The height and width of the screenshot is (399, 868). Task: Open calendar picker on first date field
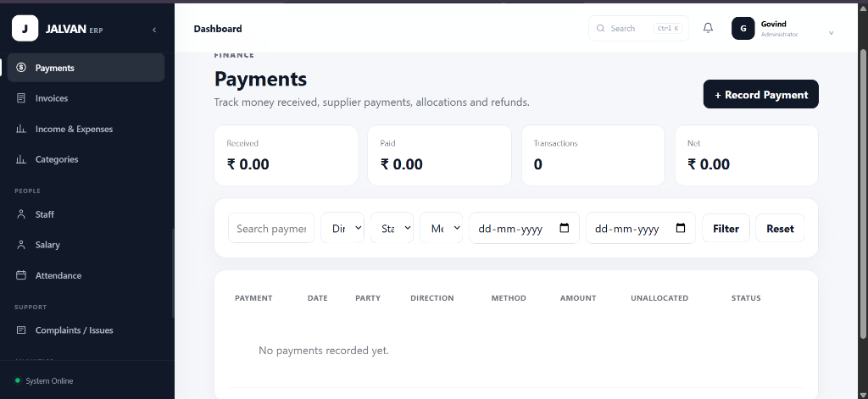tap(564, 228)
